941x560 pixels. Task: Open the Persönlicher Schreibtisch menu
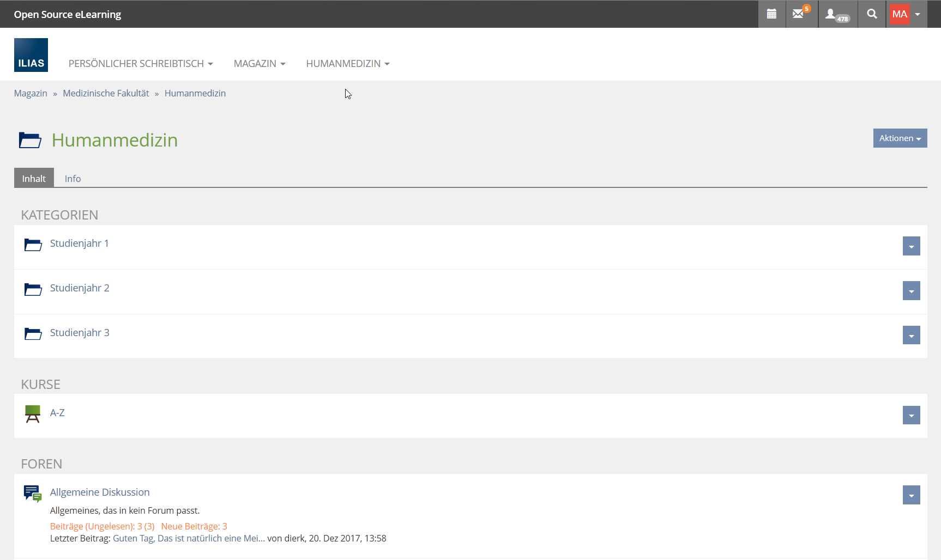pos(140,64)
